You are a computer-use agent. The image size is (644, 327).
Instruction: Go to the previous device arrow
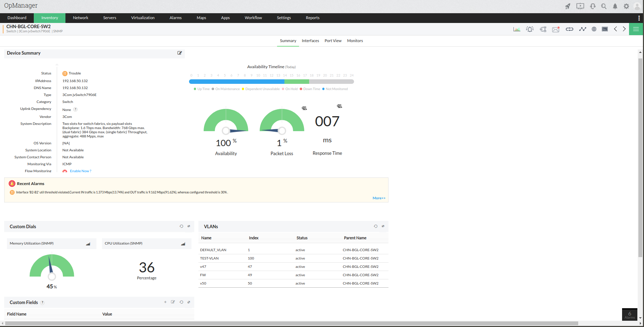(x=615, y=29)
